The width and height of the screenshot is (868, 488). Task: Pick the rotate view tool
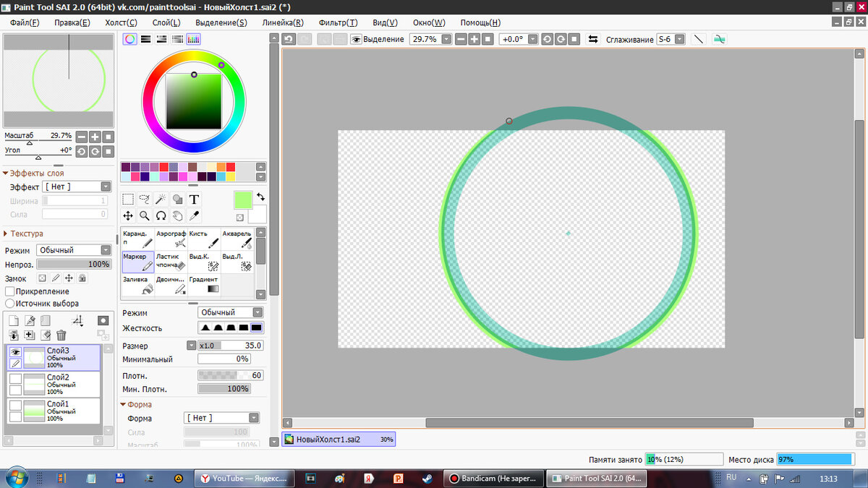[x=161, y=215]
